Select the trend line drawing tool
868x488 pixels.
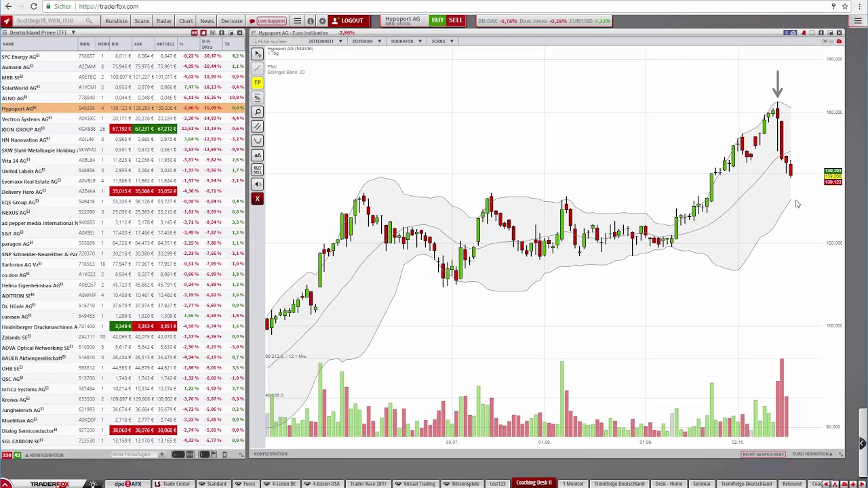257,68
